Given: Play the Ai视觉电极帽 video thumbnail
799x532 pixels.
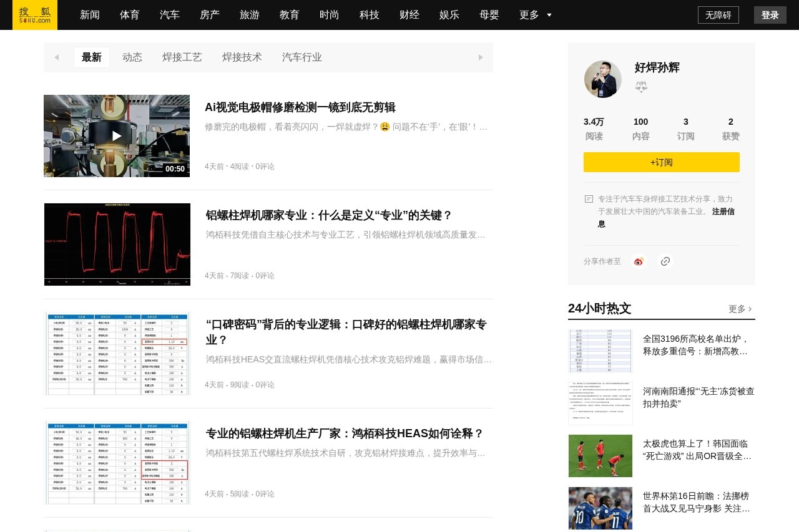Looking at the screenshot, I should [117, 136].
